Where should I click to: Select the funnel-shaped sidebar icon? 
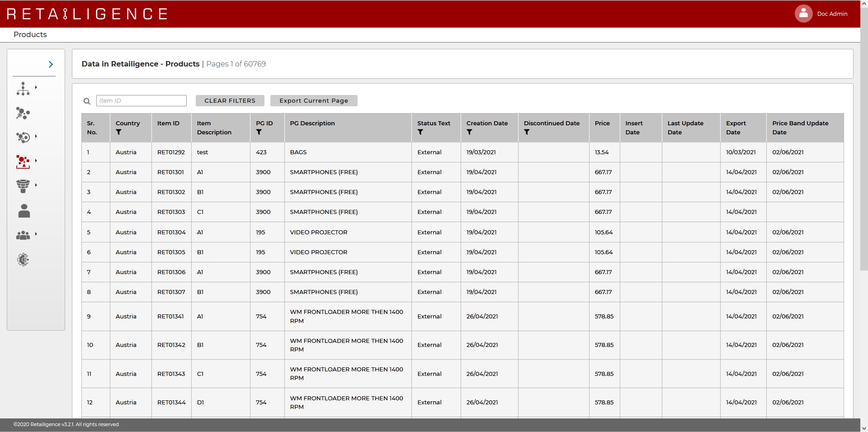[23, 186]
